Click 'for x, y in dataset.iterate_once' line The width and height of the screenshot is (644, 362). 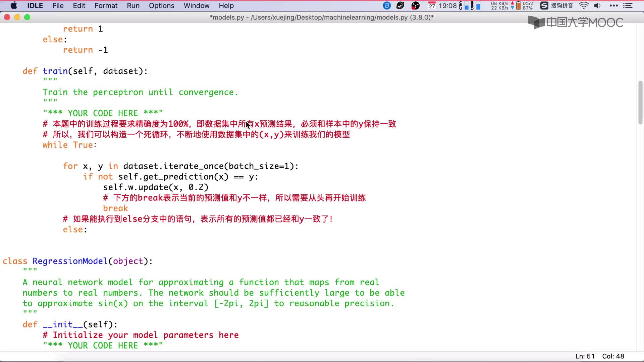180,166
